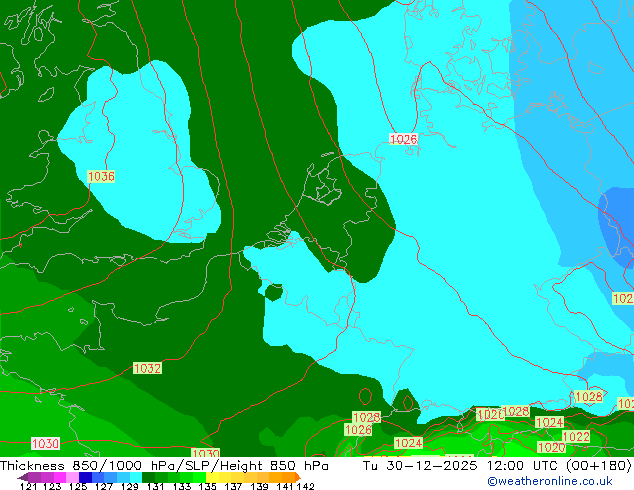
Task: Click the 'Tu 30-12-2025 12:00 UTC' timestamp
Action: click(462, 466)
